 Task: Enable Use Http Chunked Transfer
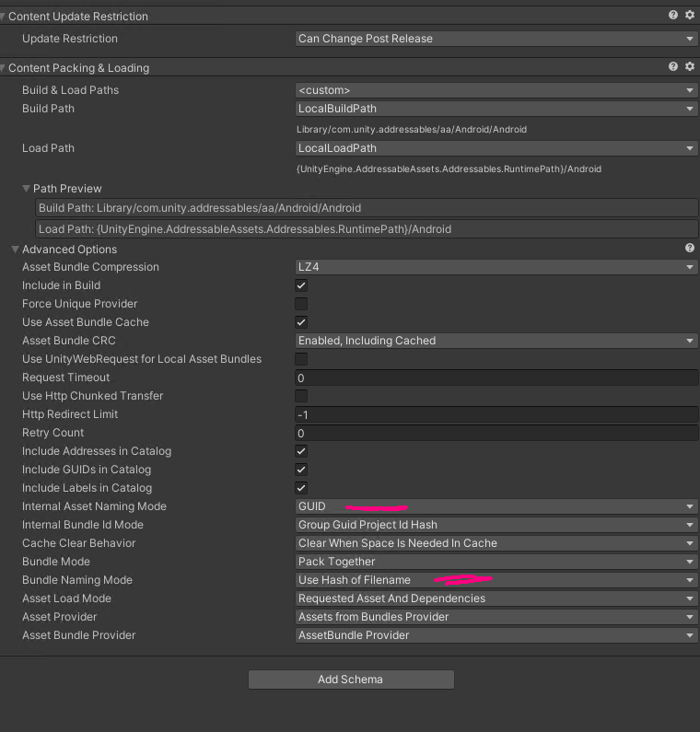(301, 396)
